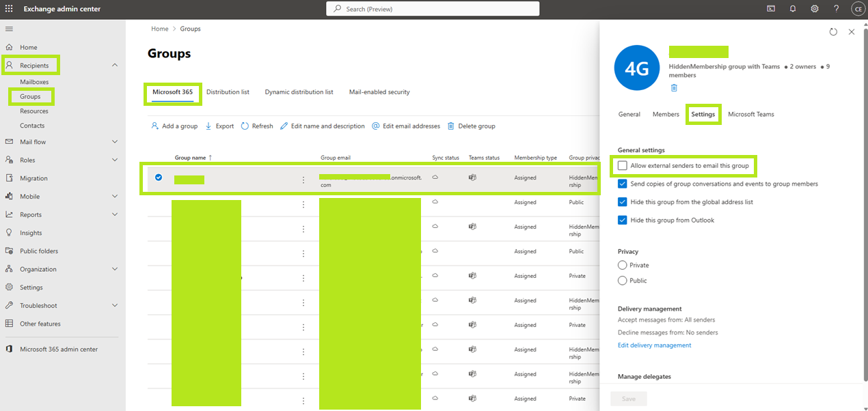Collapse Recipients section chevron
Screen dimensions: 868x411
point(114,65)
